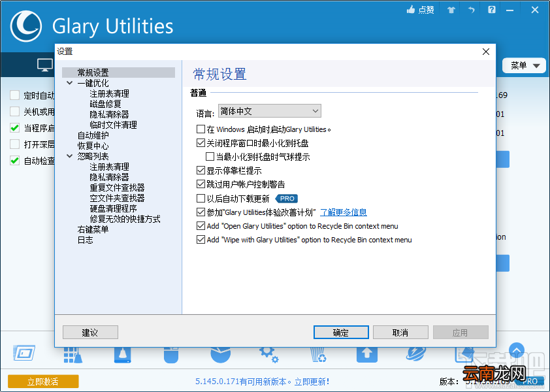Toggle 跳过用户帐户控制警告 checkbox
This screenshot has height=392, width=550.
point(201,184)
